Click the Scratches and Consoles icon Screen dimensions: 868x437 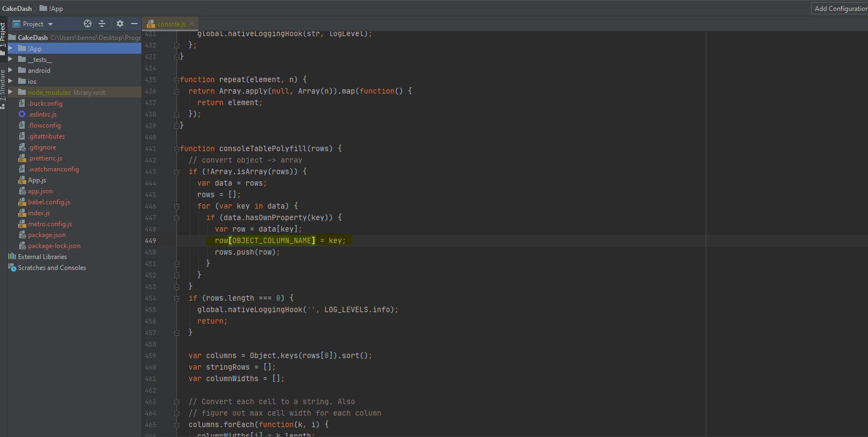click(12, 267)
